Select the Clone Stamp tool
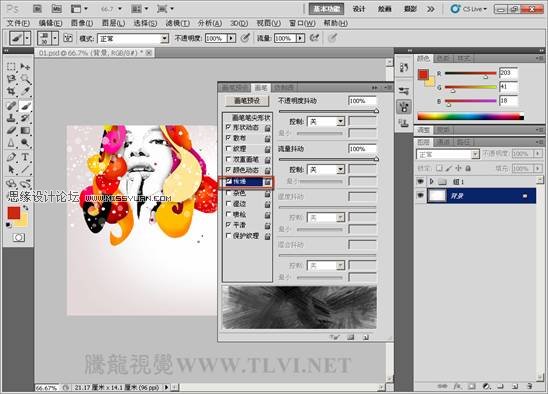This screenshot has height=394, width=548. tap(11, 118)
